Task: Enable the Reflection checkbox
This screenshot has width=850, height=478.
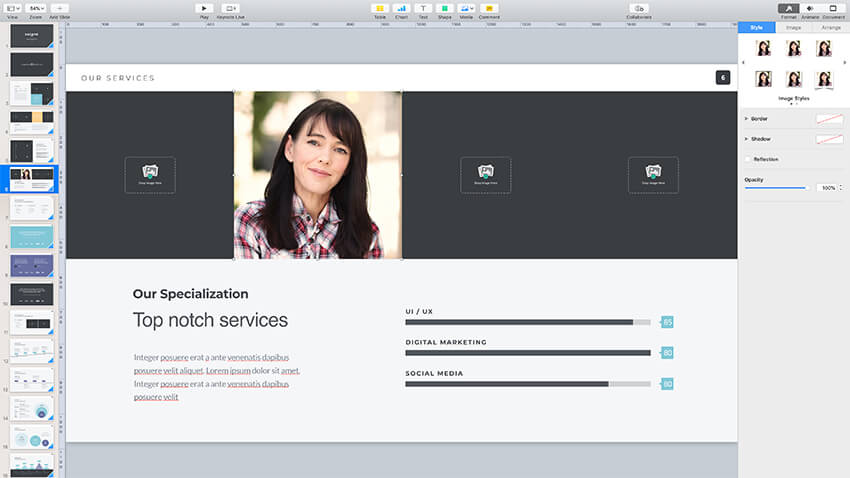Action: [x=747, y=159]
